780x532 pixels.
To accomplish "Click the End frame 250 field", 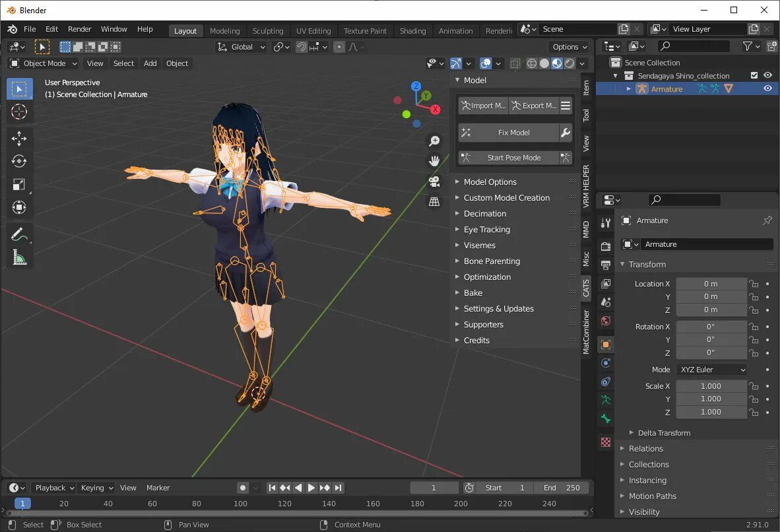I will pyautogui.click(x=561, y=488).
